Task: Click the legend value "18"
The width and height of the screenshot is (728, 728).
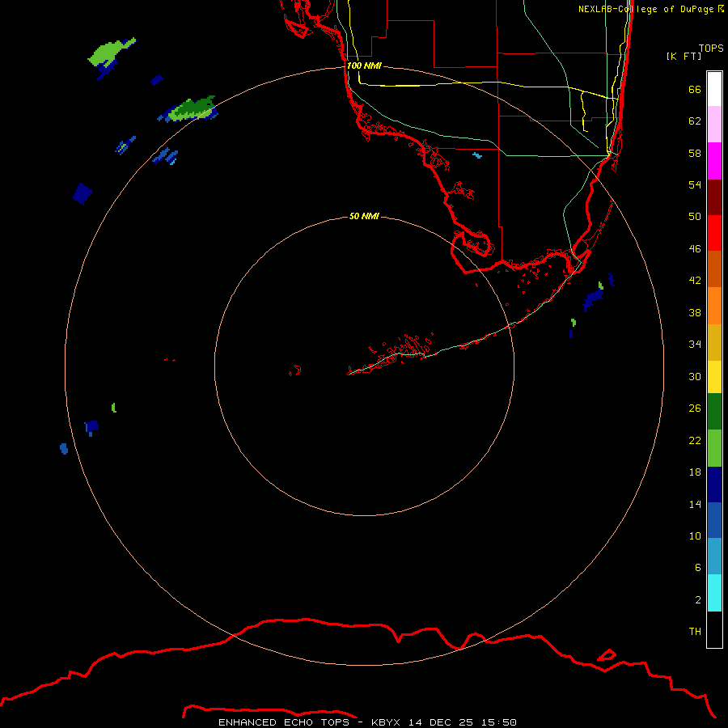Action: [695, 472]
